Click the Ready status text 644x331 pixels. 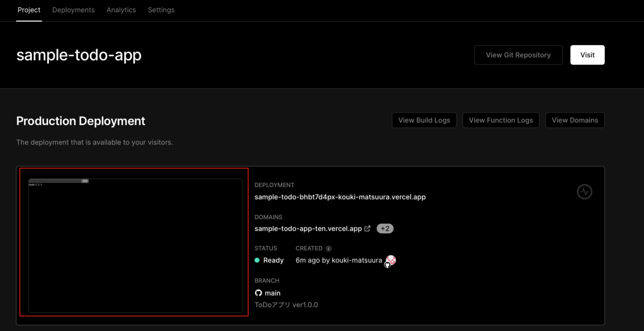click(x=273, y=260)
